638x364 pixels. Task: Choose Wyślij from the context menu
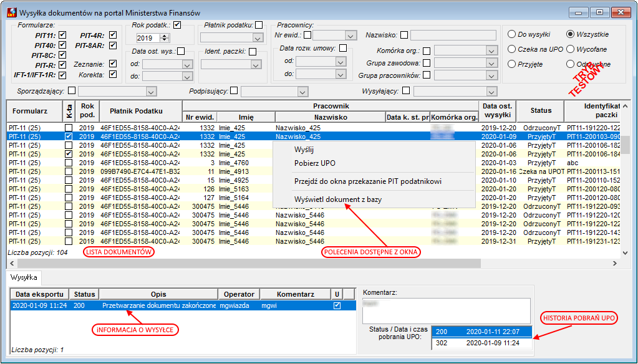tap(374, 150)
